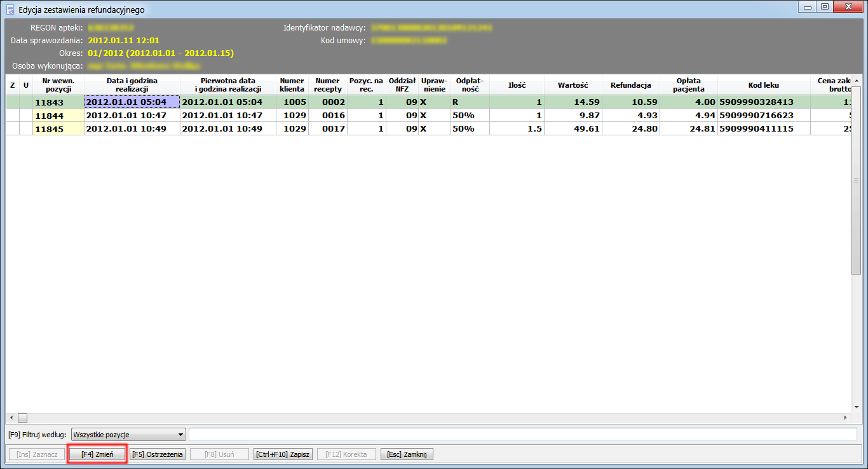This screenshot has height=469, width=868.
Task: Click the Z column header
Action: pos(13,85)
